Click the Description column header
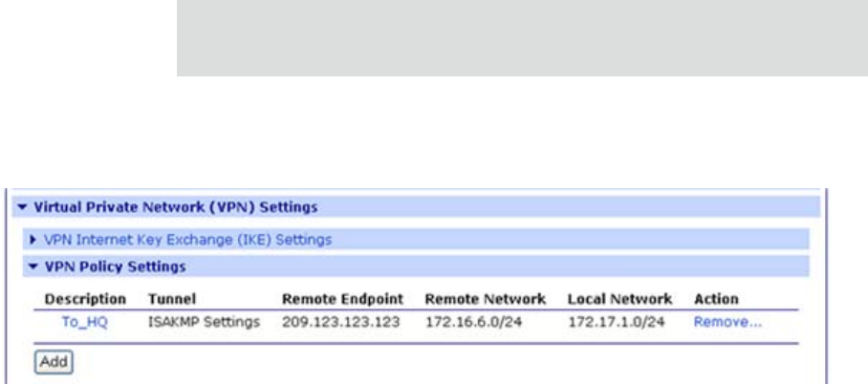The image size is (868, 384). point(85,299)
